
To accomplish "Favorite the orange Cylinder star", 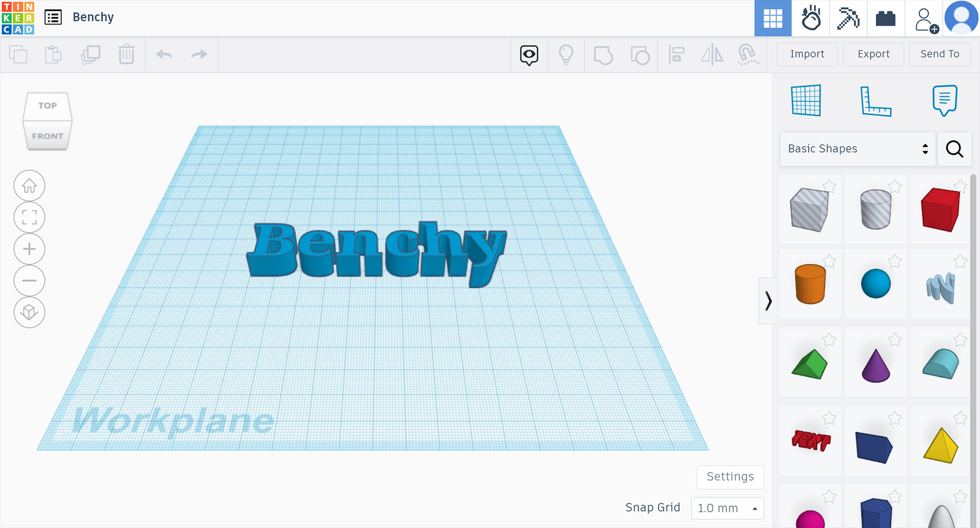I will pos(829,262).
